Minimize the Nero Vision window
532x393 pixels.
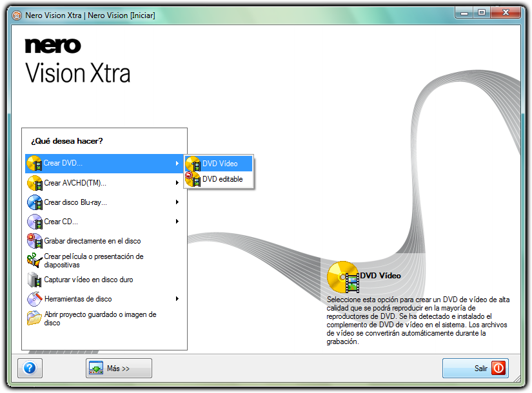464,13
